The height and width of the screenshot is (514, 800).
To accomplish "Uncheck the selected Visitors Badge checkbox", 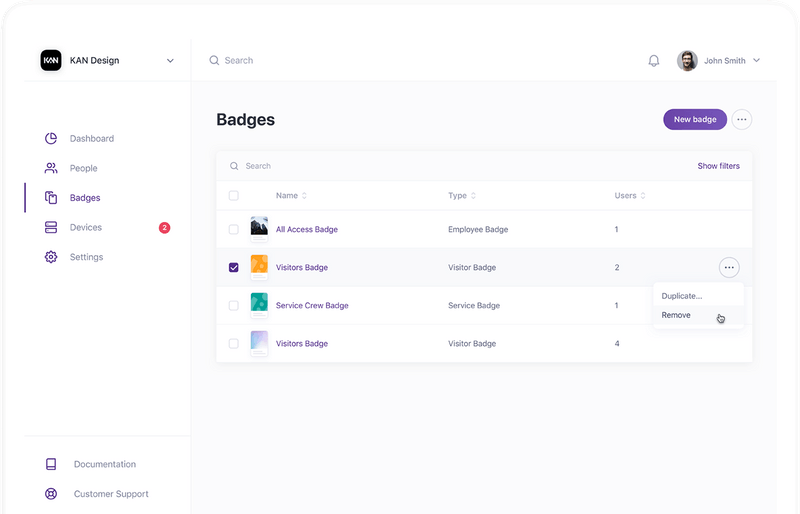I will tap(233, 268).
